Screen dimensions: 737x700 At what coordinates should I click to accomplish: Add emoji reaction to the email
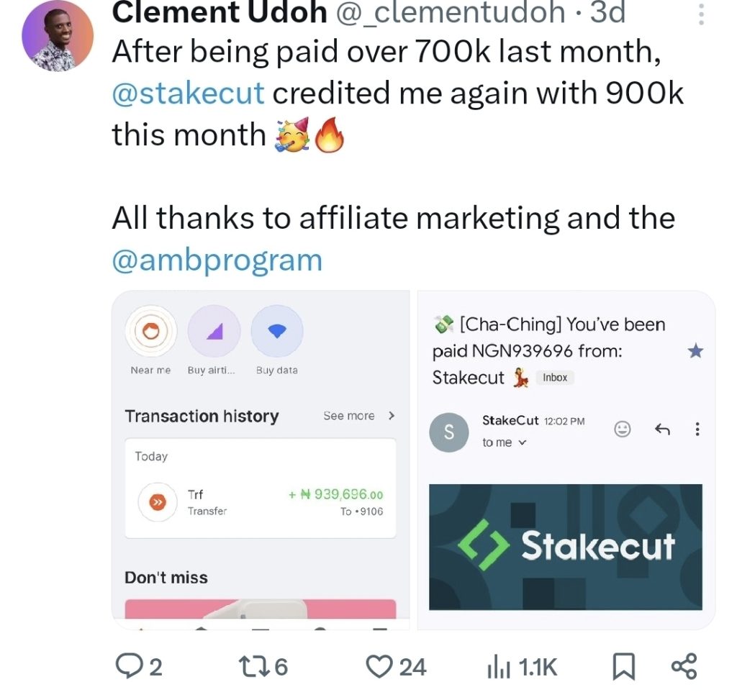[622, 429]
